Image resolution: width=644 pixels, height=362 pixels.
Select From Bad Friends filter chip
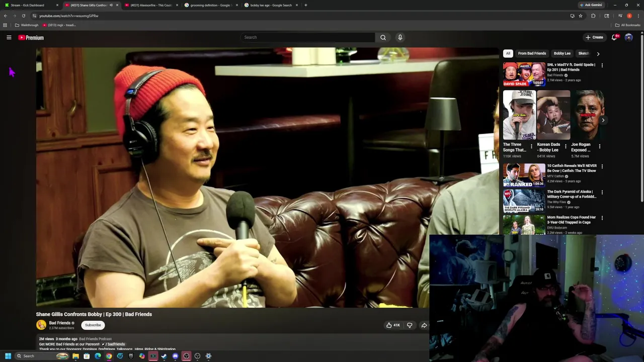click(x=532, y=53)
